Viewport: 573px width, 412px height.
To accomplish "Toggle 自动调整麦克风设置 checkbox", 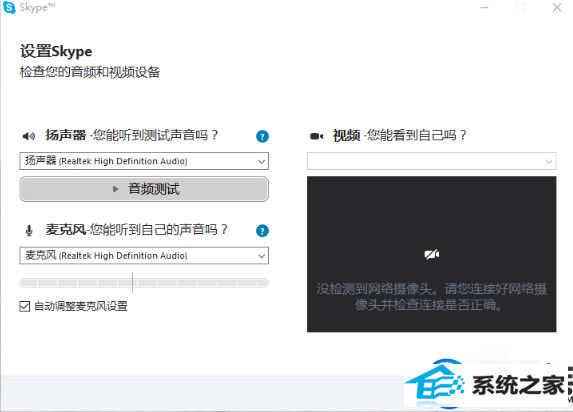I will coord(24,306).
